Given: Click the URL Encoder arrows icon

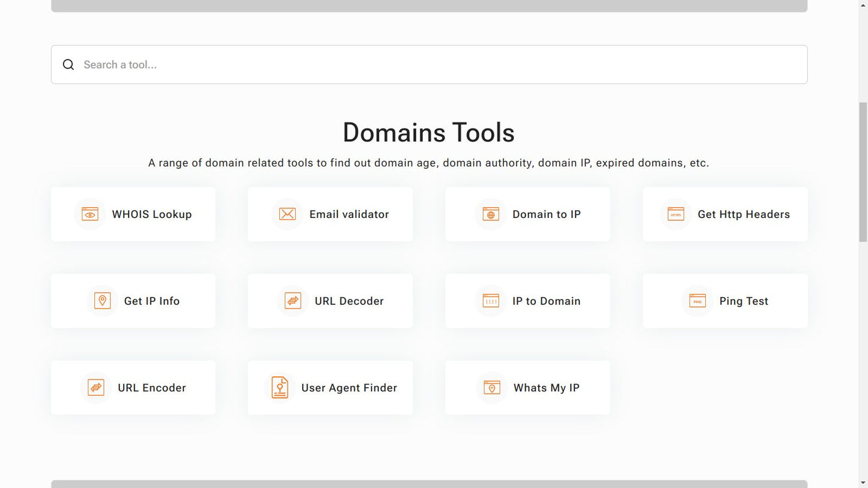Looking at the screenshot, I should (x=96, y=388).
